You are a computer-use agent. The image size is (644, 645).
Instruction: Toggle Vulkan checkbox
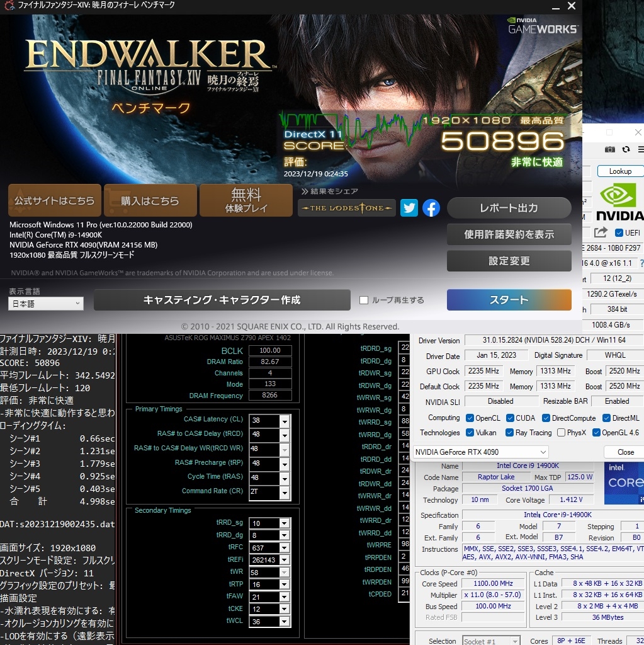(470, 432)
